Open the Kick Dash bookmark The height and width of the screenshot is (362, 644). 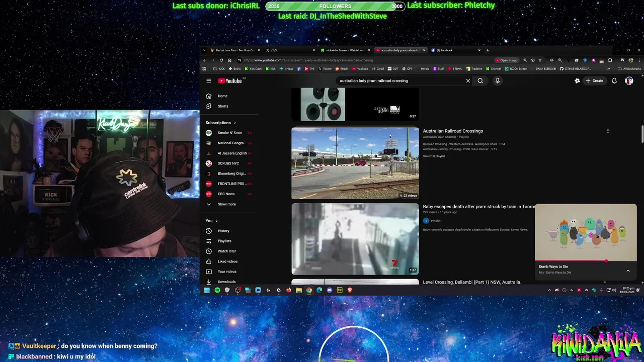(x=254, y=68)
